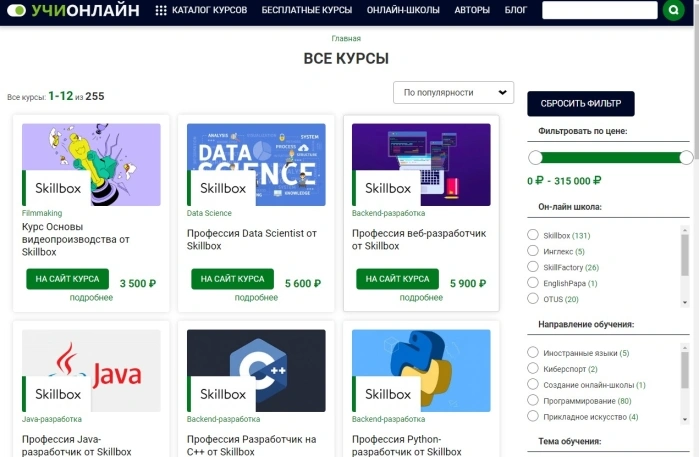Open Backend-разработка category on веб-разработчик card
Screen dimensions: 699x457
[x=388, y=213]
